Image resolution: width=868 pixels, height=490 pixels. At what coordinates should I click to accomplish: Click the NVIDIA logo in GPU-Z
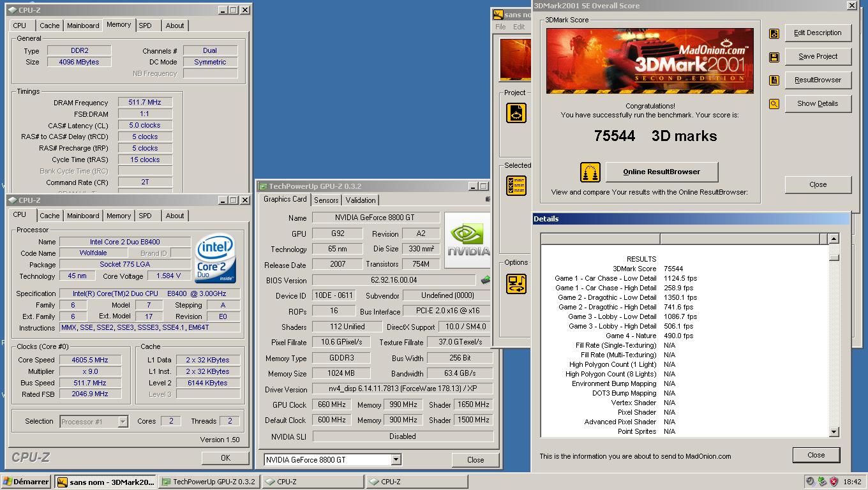point(468,240)
